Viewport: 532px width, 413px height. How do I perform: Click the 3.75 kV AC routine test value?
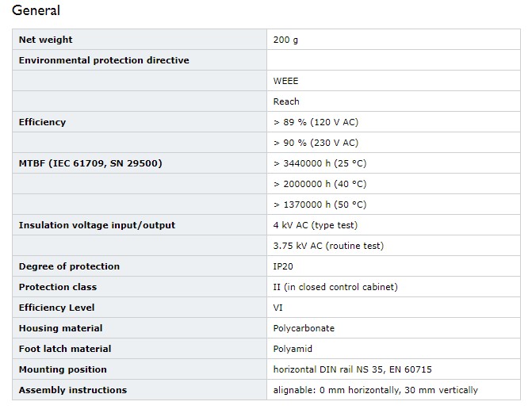tap(328, 246)
